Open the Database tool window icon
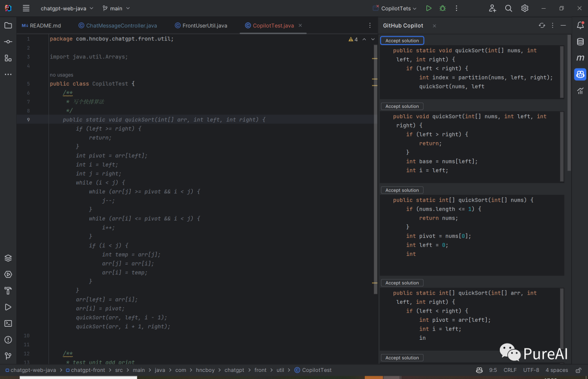588x379 pixels. [x=580, y=41]
